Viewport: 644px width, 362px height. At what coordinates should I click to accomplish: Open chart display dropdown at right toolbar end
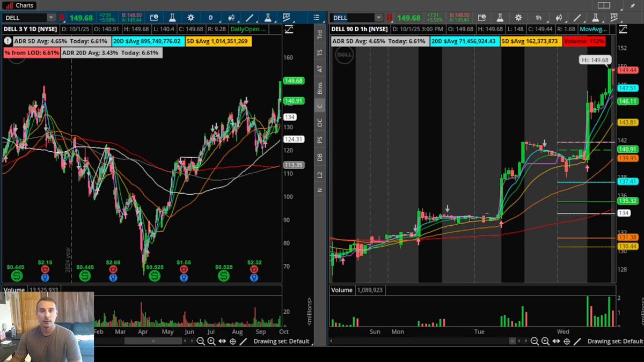(614, 18)
